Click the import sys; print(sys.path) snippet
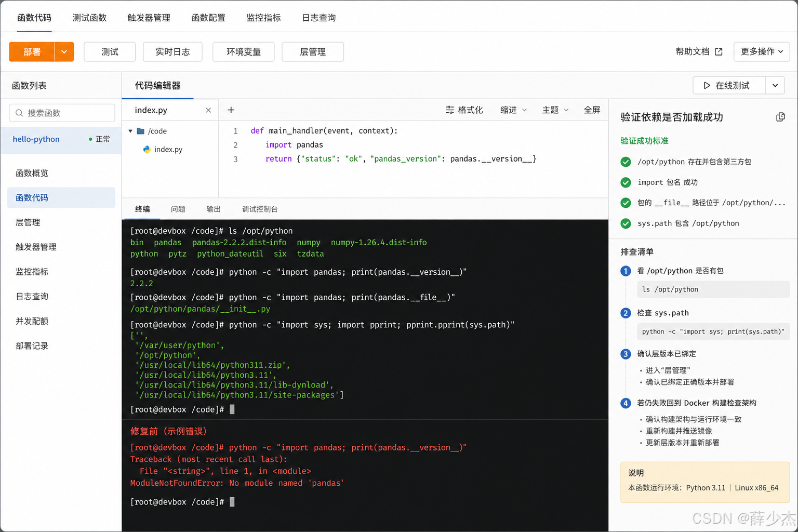 tap(713, 331)
